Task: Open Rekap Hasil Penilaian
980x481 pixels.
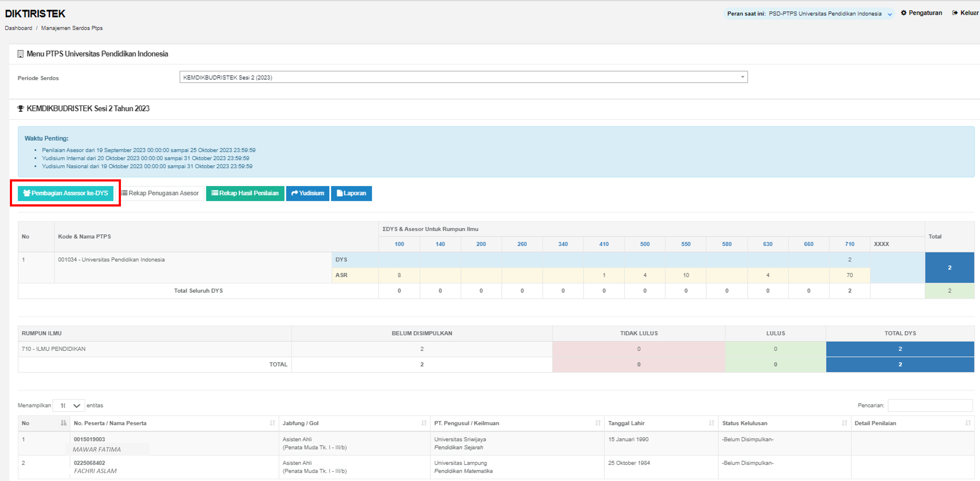Action: point(245,193)
